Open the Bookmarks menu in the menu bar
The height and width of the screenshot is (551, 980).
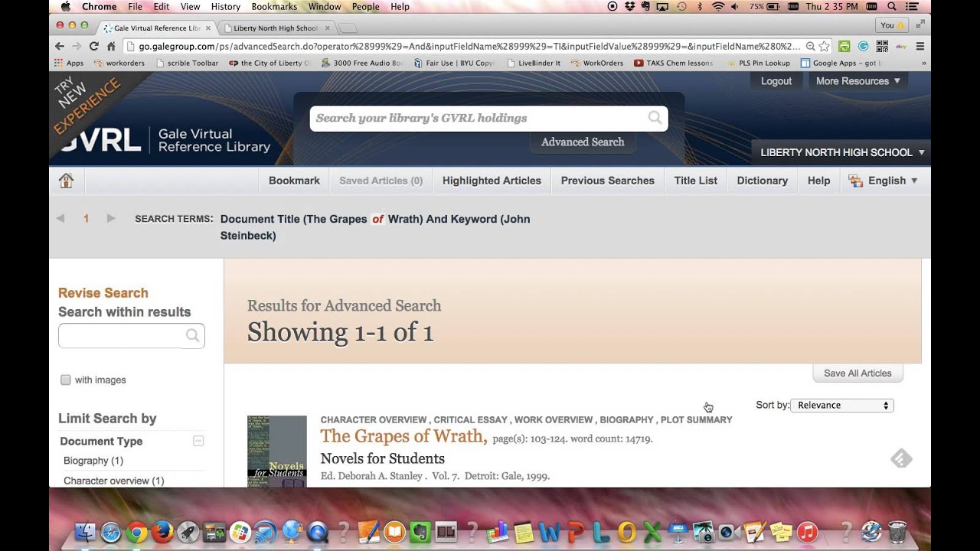tap(274, 6)
